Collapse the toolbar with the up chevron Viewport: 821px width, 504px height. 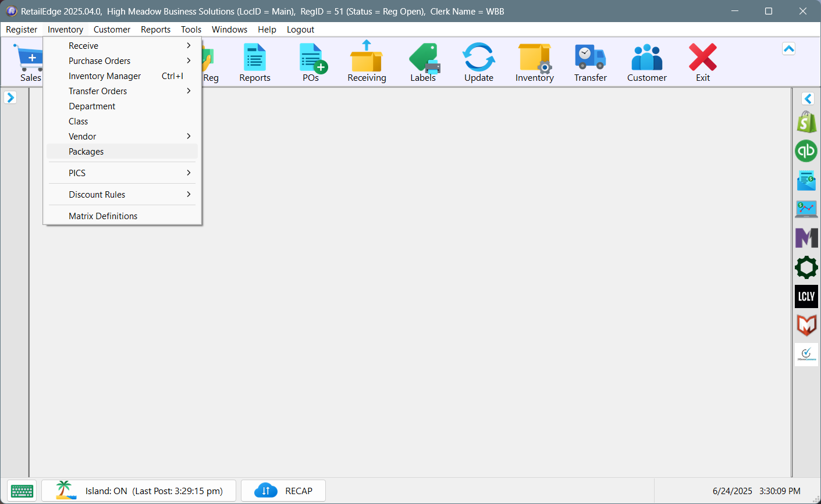click(x=789, y=49)
